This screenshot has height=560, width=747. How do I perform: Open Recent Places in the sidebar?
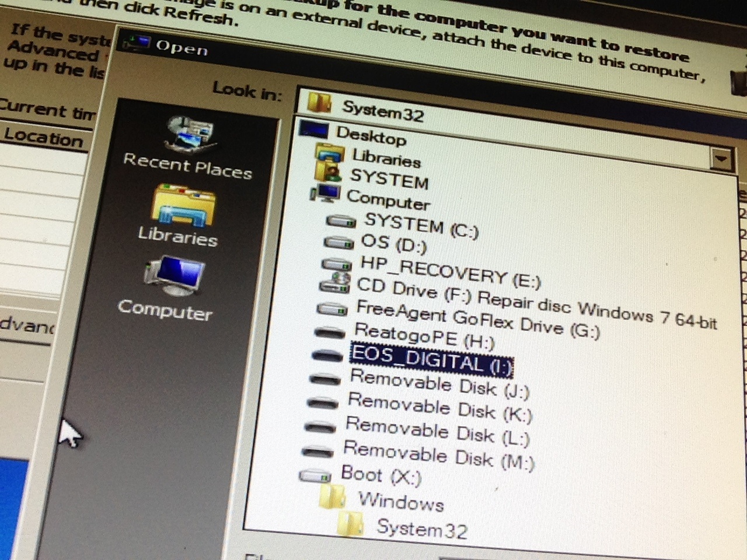[x=189, y=147]
